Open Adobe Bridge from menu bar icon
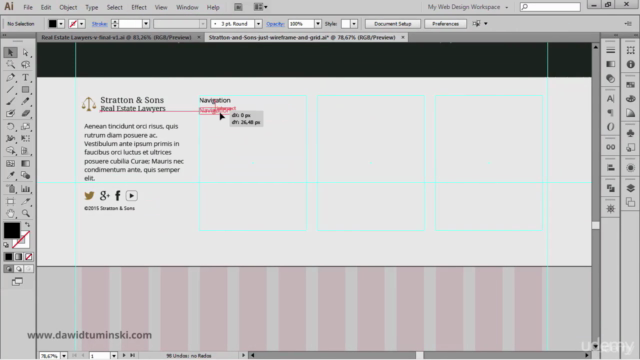This screenshot has width=640, height=360. (238, 7)
